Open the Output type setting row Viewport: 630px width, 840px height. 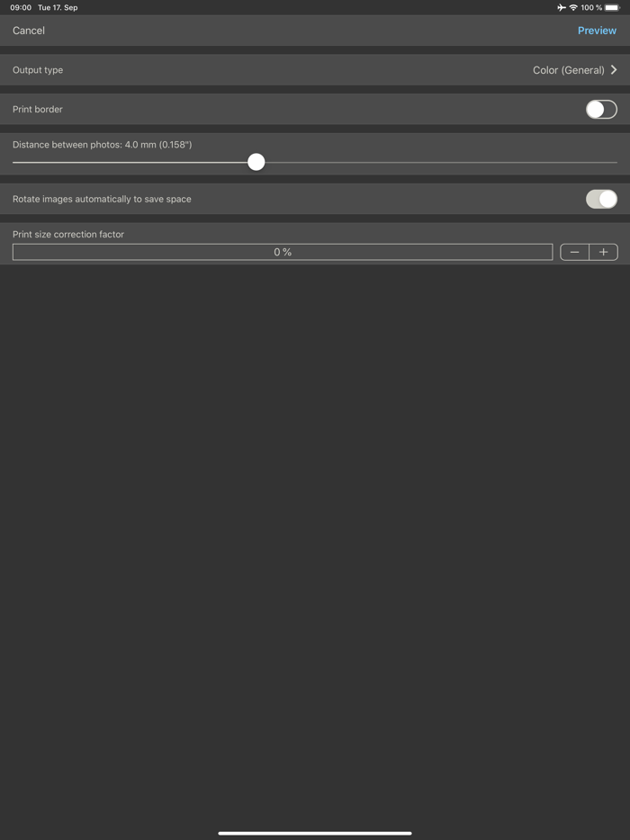pos(315,69)
